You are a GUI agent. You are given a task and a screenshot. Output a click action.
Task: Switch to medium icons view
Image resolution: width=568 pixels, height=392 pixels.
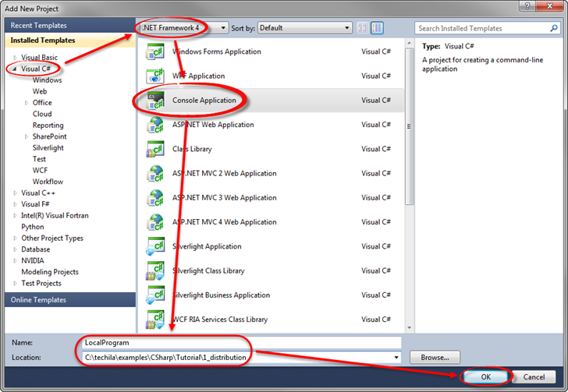(x=378, y=28)
